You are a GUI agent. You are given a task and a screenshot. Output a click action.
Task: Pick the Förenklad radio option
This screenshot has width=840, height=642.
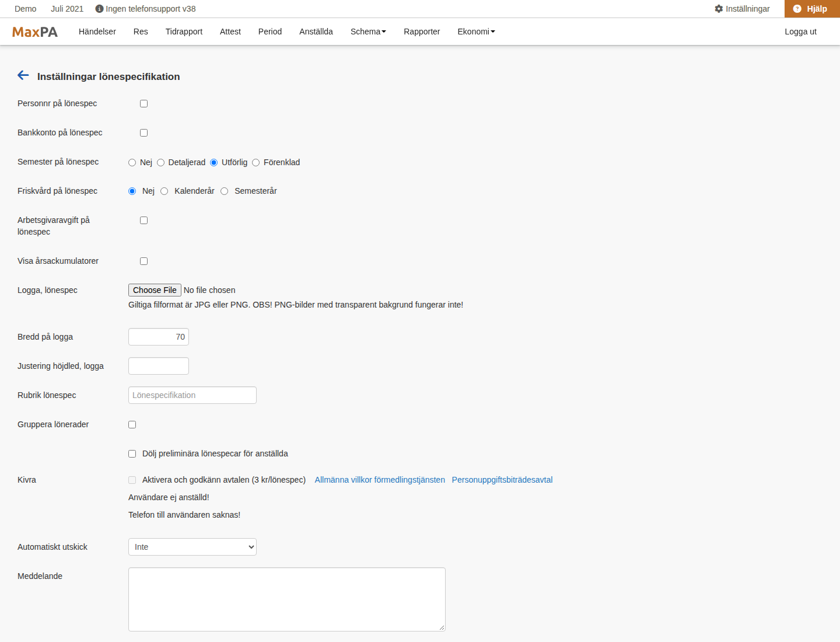tap(256, 162)
